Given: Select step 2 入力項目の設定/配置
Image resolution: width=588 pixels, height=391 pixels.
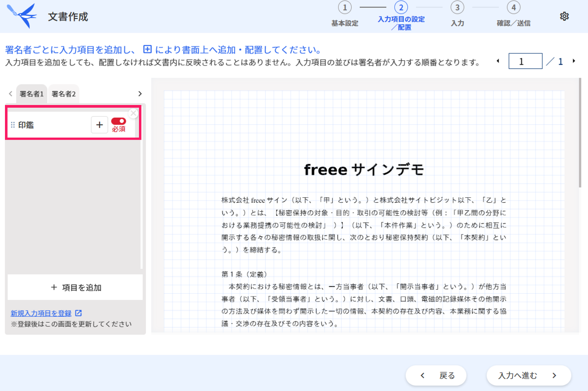Looking at the screenshot, I should (x=401, y=16).
